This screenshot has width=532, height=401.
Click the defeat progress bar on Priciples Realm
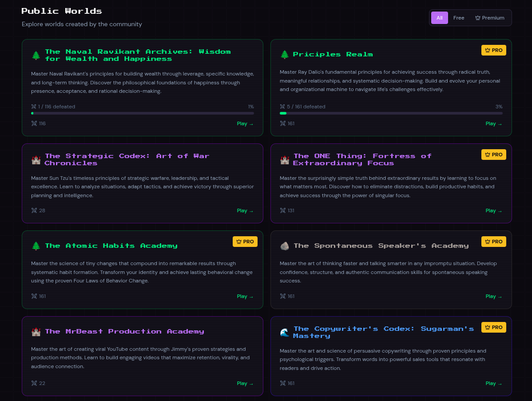click(391, 113)
